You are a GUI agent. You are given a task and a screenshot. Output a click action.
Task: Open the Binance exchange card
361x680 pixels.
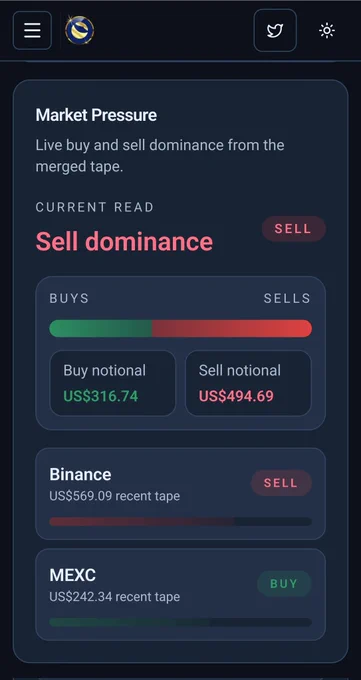click(180, 494)
